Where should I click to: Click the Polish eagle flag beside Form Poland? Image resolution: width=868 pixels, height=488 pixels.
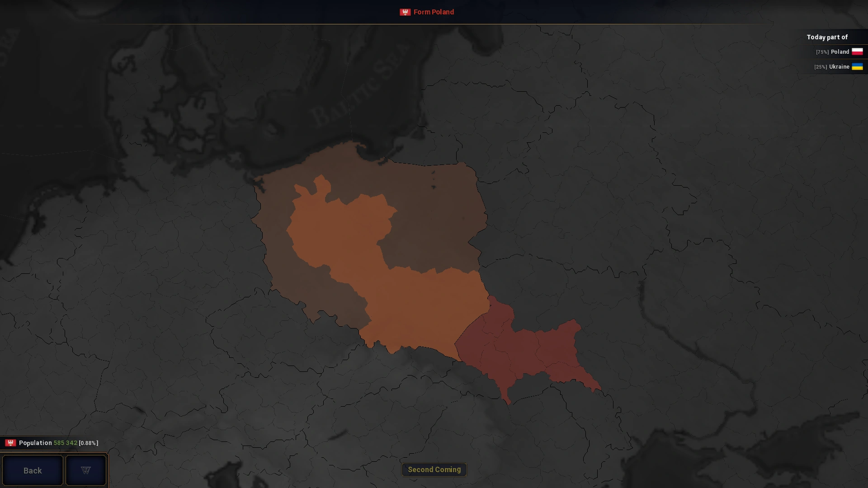[405, 12]
